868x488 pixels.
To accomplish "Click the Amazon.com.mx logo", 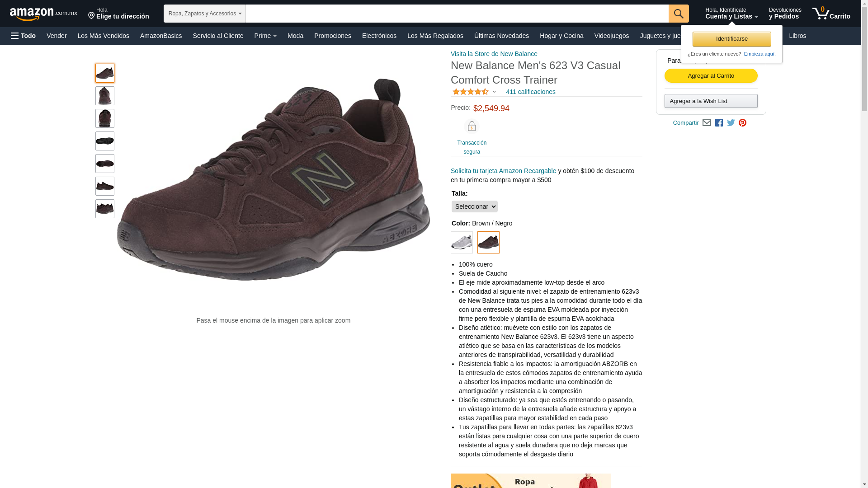I will click(x=43, y=14).
